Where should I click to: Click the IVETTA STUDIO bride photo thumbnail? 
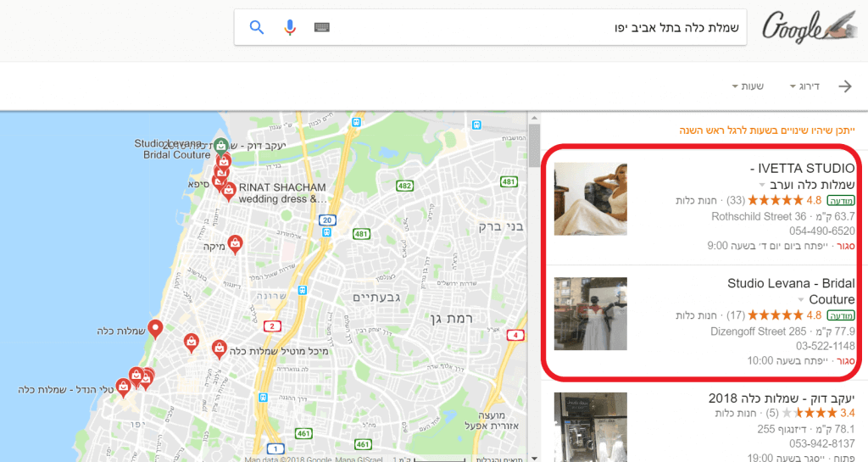[591, 199]
